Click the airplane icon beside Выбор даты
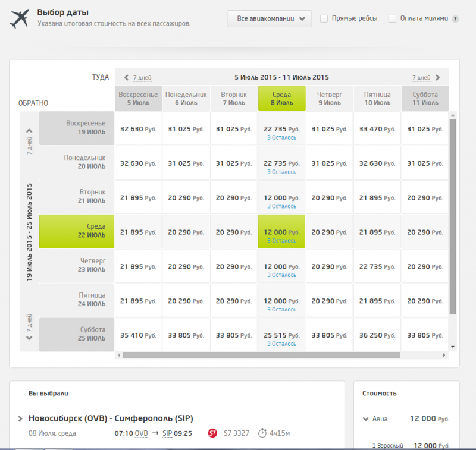This screenshot has width=476, height=450. point(20,18)
